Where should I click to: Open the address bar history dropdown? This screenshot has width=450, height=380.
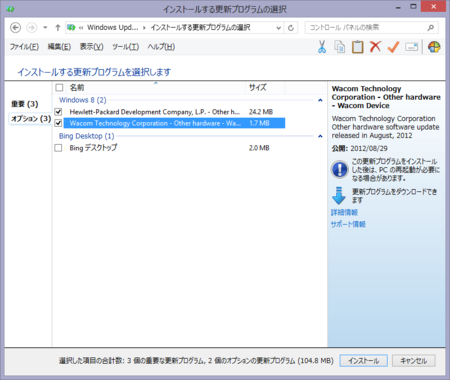click(279, 28)
